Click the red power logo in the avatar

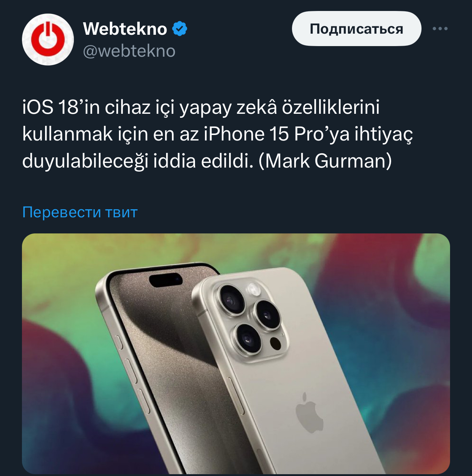click(48, 40)
